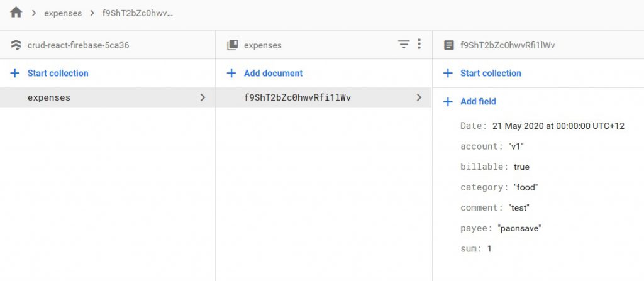Screen dimensions: 644x281
Task: Select document f9ShT2bZc0hwvRfi1lWv in list
Action: pyautogui.click(x=297, y=97)
